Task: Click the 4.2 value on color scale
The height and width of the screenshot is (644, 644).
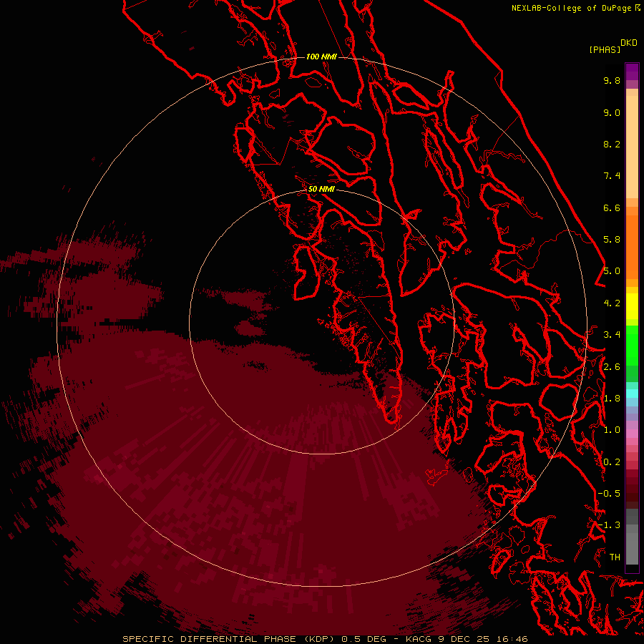Action: [612, 303]
